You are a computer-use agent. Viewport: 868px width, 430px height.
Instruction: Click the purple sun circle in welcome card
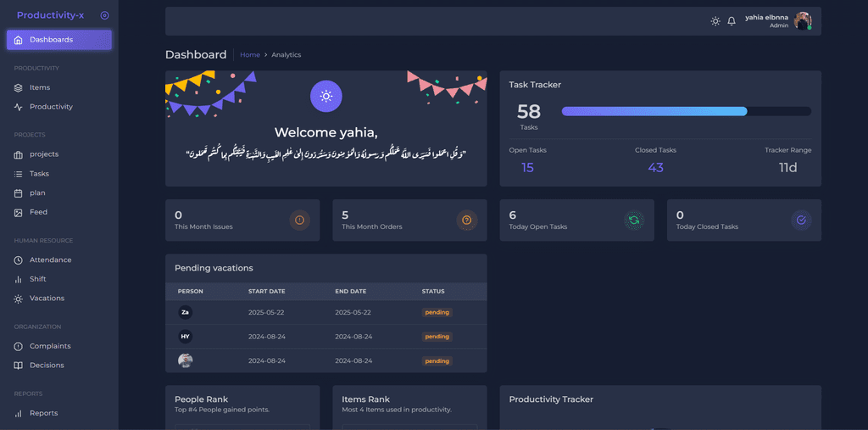click(326, 97)
